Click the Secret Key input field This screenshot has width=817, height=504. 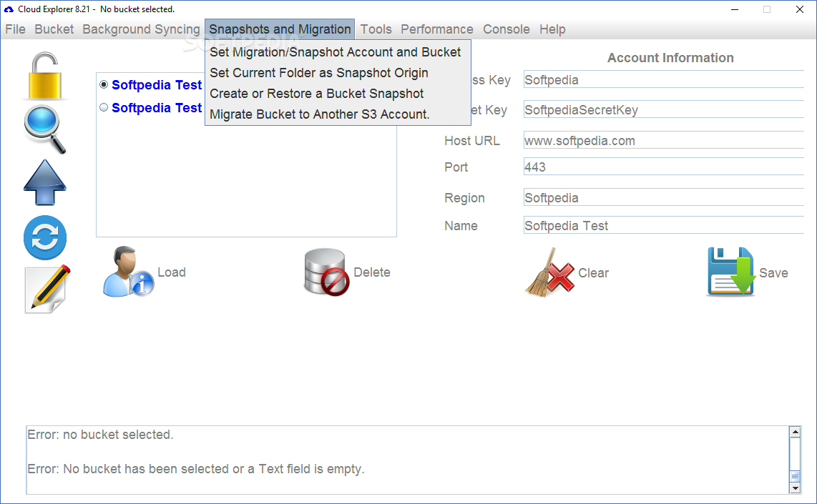664,110
